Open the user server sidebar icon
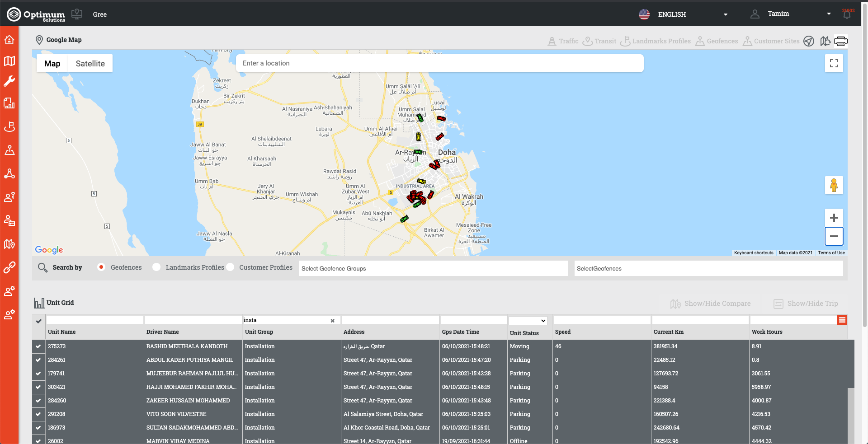 (x=9, y=220)
